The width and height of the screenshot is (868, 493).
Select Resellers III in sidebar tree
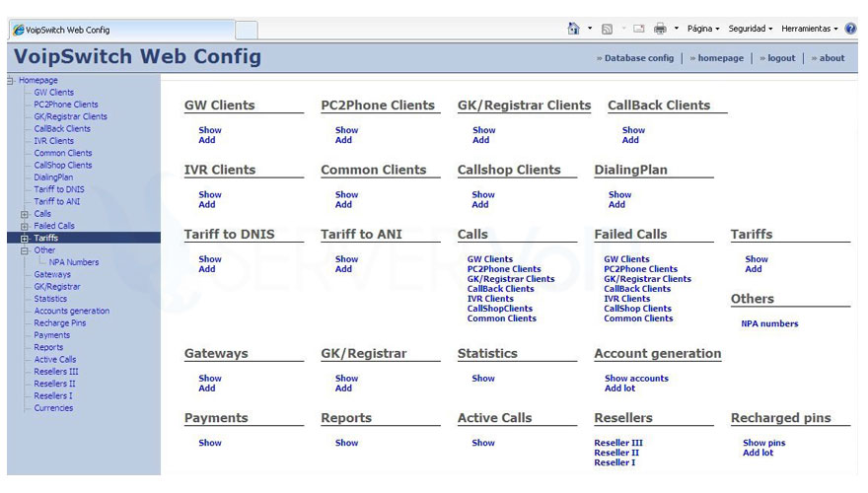coord(56,372)
